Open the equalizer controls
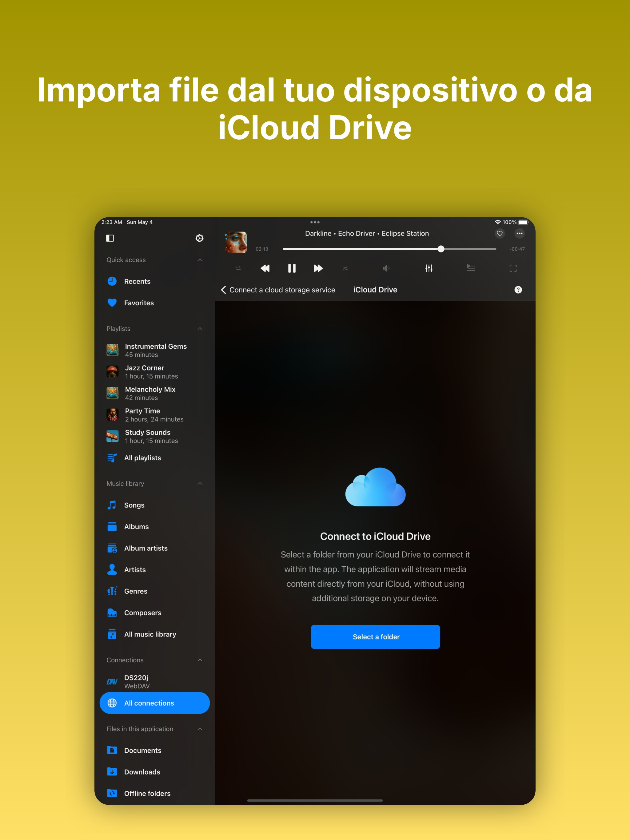Viewport: 630px width, 840px height. tap(429, 268)
